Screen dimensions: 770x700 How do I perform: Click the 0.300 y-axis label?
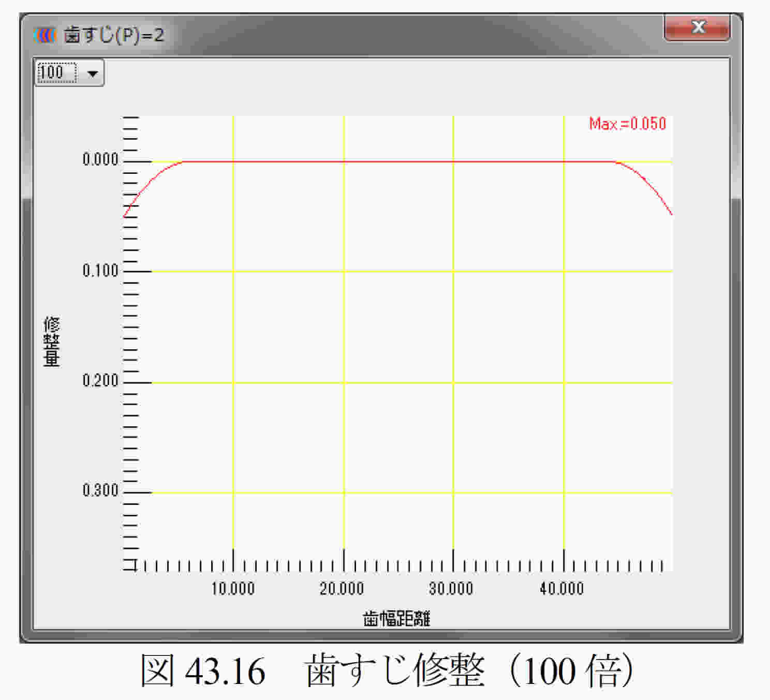(100, 490)
